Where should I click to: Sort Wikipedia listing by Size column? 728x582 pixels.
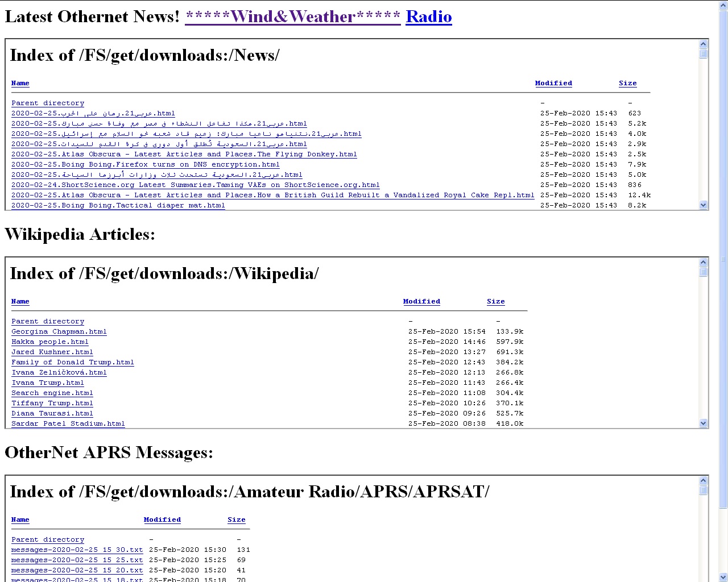[x=496, y=301]
